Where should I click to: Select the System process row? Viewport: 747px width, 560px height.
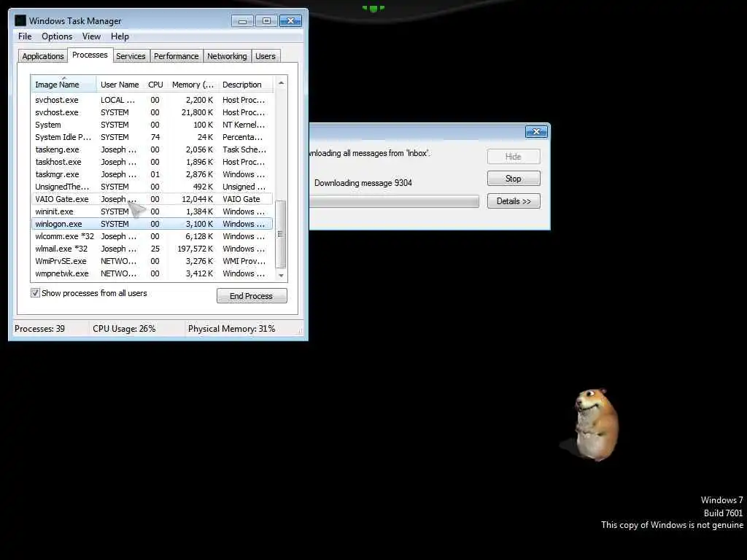[152, 125]
